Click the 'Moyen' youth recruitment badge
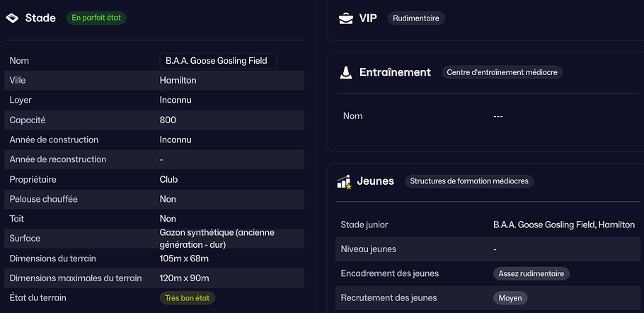 (510, 298)
